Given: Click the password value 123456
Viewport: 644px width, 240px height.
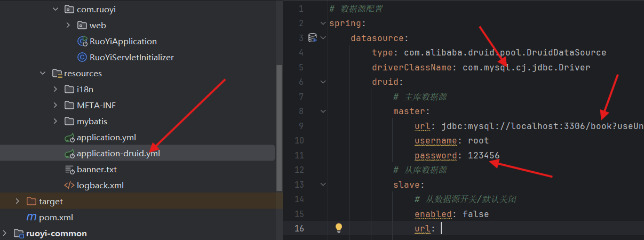Looking at the screenshot, I should pyautogui.click(x=484, y=155).
